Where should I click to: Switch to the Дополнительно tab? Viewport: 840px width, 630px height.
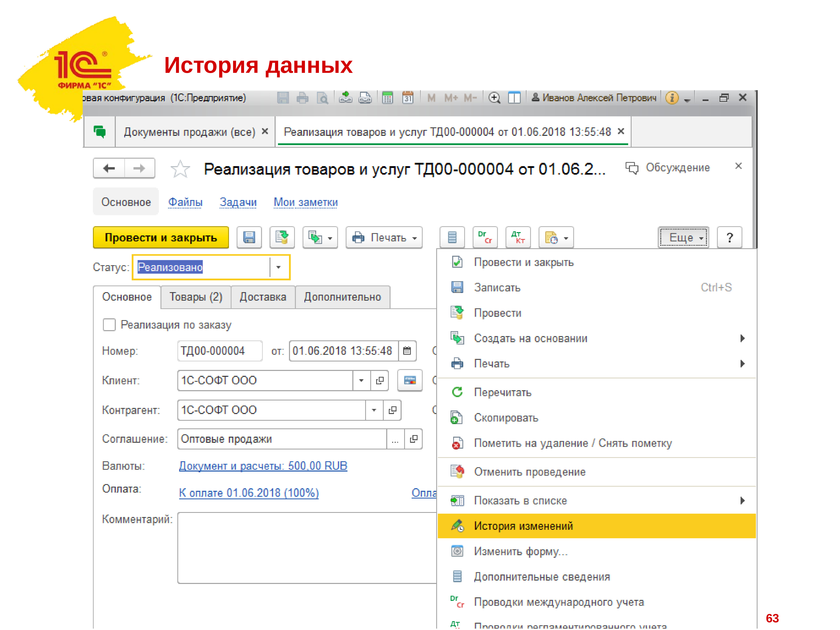coord(343,297)
